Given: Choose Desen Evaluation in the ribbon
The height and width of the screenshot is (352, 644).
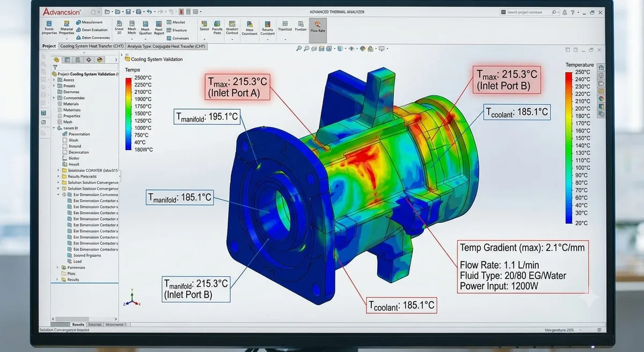Looking at the screenshot, I should click(91, 30).
